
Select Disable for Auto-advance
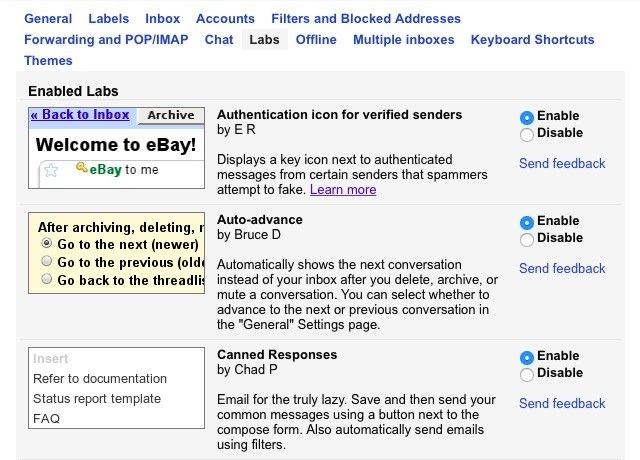click(x=527, y=238)
